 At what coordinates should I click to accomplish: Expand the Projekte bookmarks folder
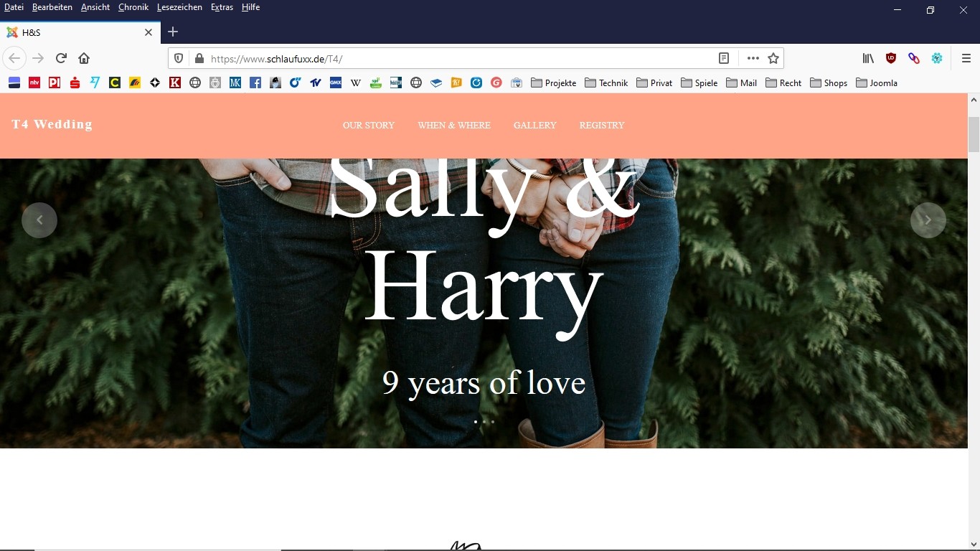click(553, 83)
